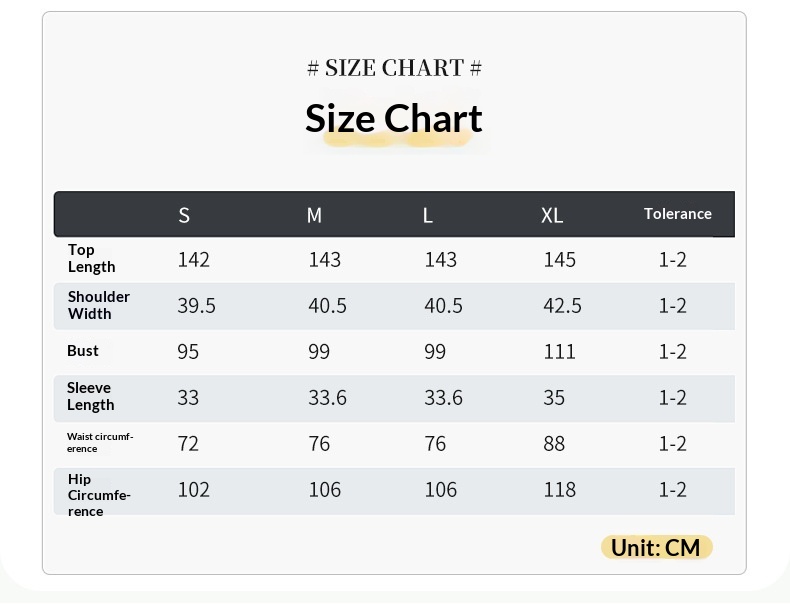
Task: Click the 'Sleeve Length' row label
Action: coord(90,396)
